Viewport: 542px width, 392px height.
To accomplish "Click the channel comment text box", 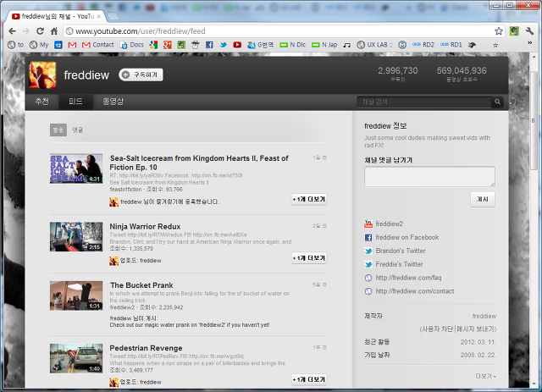I will coord(429,177).
